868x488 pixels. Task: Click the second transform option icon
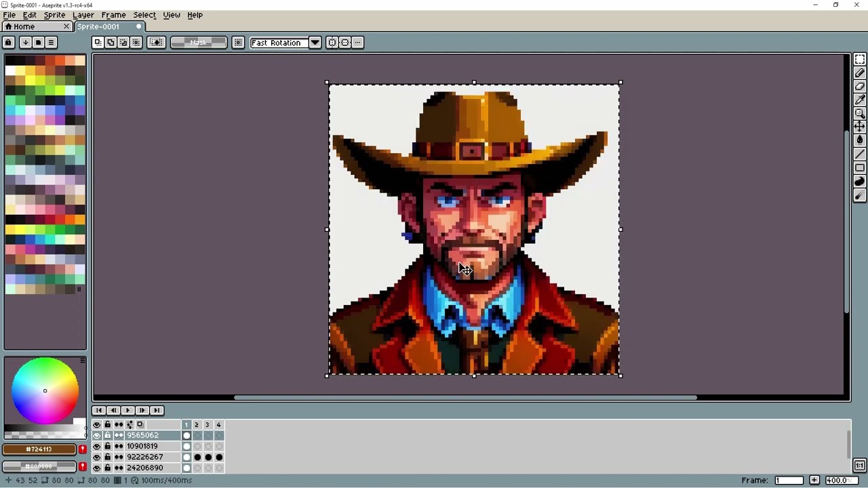345,43
